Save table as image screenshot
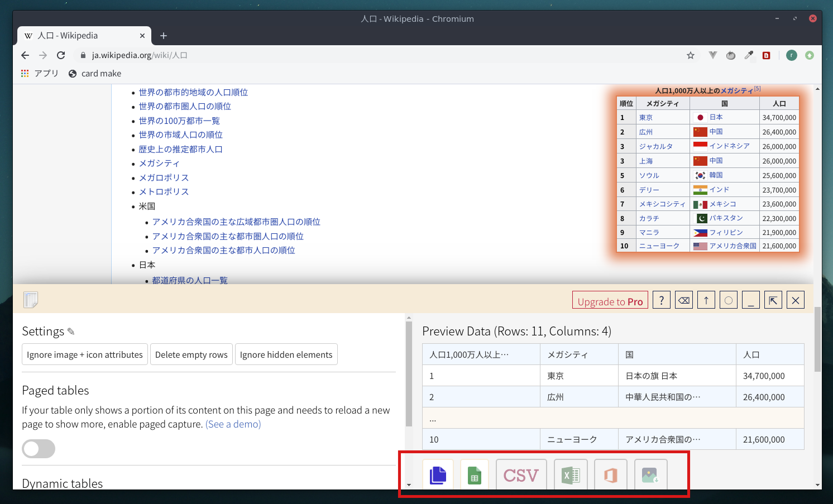The image size is (833, 504). pos(650,475)
